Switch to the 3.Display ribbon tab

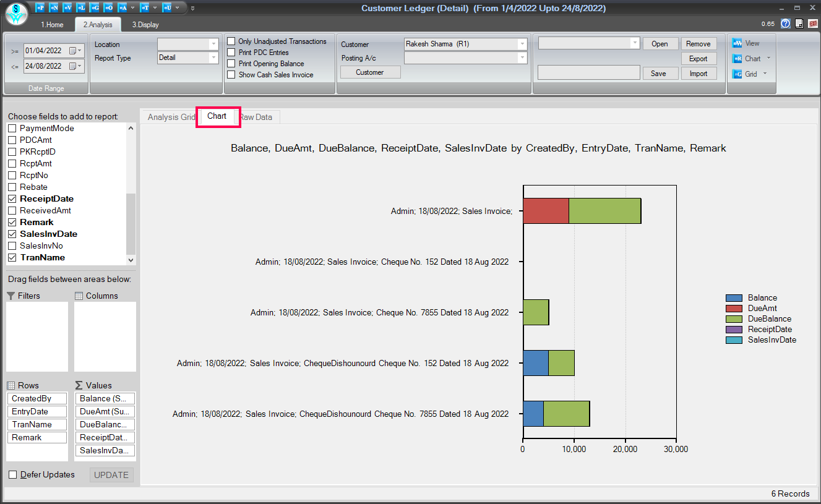pos(145,25)
